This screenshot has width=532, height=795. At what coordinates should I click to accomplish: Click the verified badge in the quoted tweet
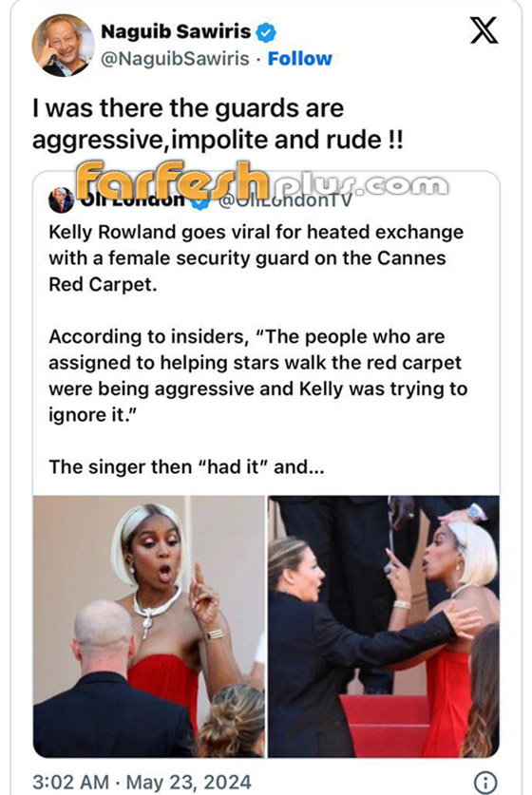pyautogui.click(x=200, y=203)
